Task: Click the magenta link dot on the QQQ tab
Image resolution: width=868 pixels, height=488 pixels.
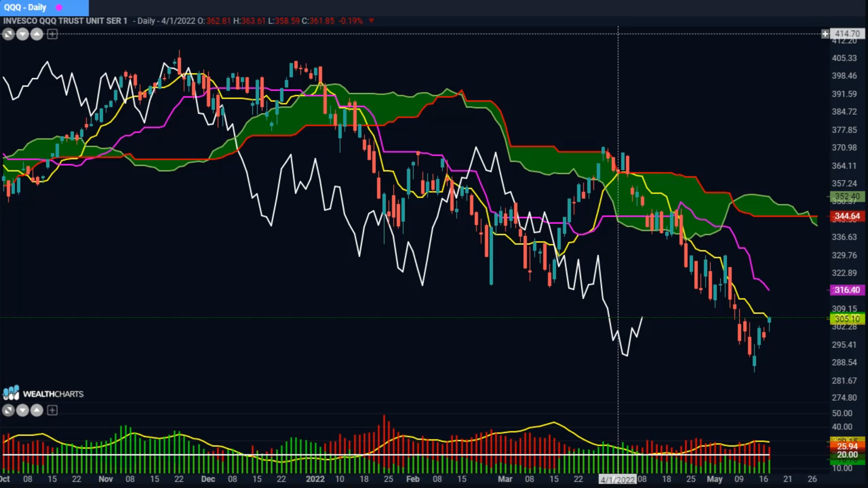Action: point(59,7)
